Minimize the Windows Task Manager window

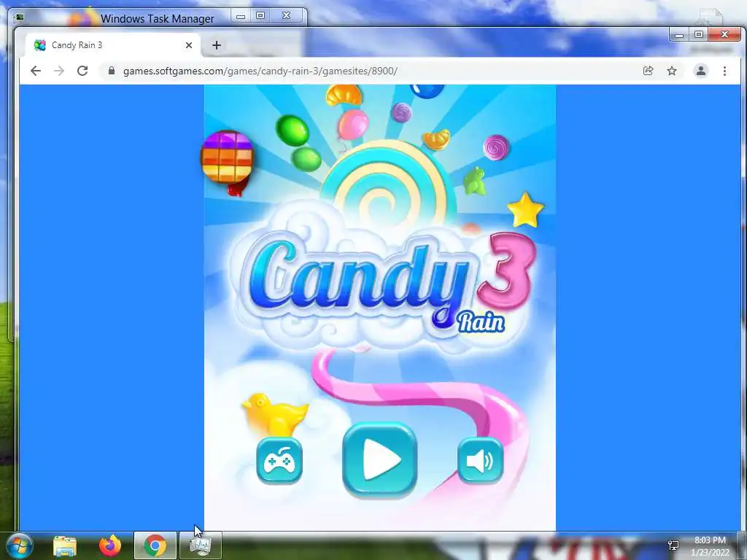(x=241, y=16)
